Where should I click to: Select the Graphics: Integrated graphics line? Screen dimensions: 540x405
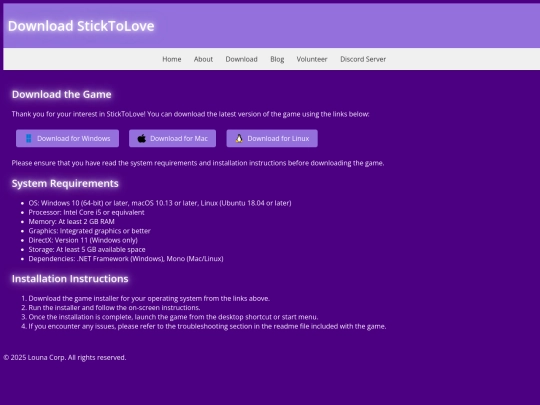90,231
